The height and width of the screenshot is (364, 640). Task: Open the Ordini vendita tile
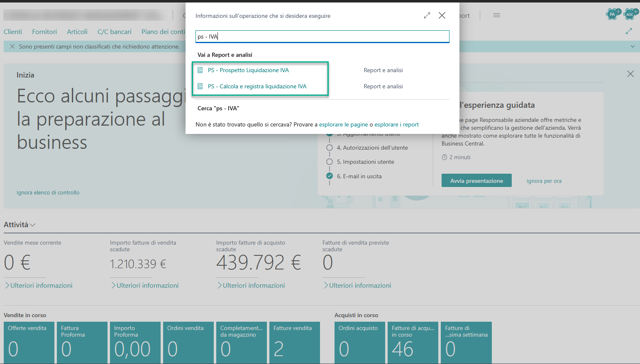pyautogui.click(x=188, y=343)
